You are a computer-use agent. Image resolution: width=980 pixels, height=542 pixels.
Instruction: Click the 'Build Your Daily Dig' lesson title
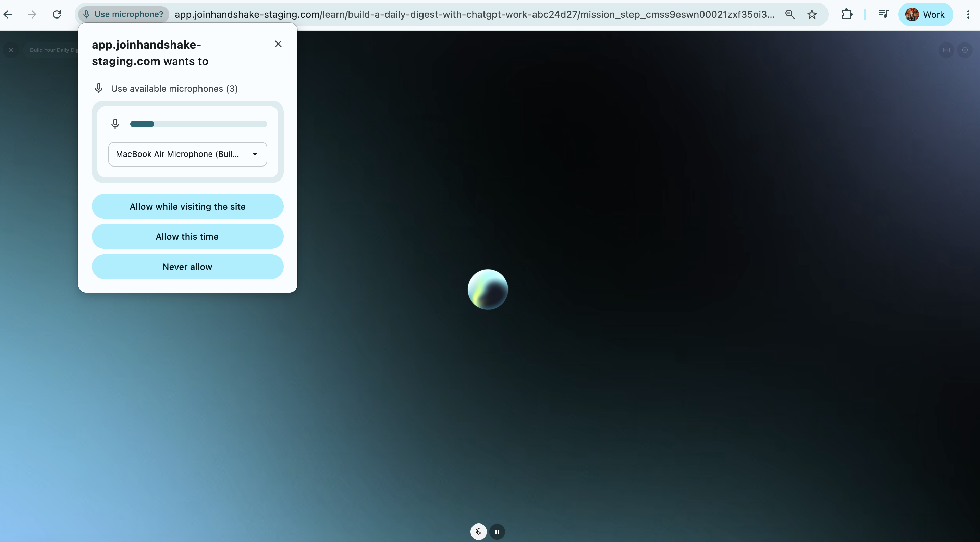point(54,50)
